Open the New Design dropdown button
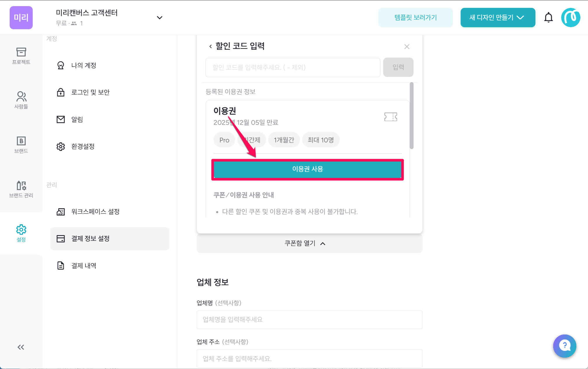 [x=497, y=18]
